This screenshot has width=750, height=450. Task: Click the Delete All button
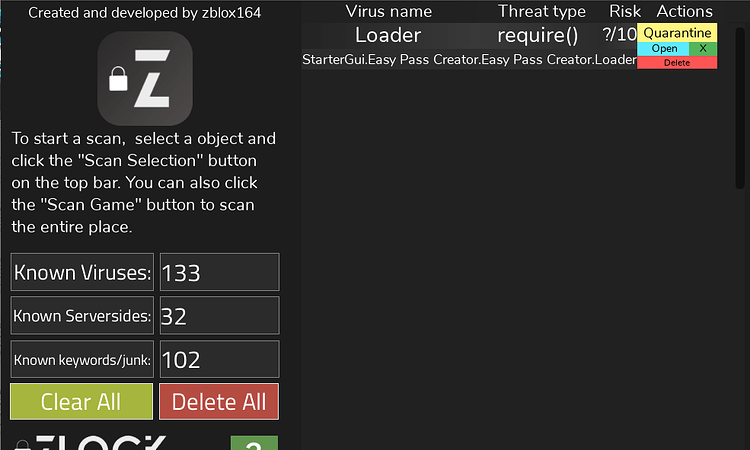[x=219, y=402]
